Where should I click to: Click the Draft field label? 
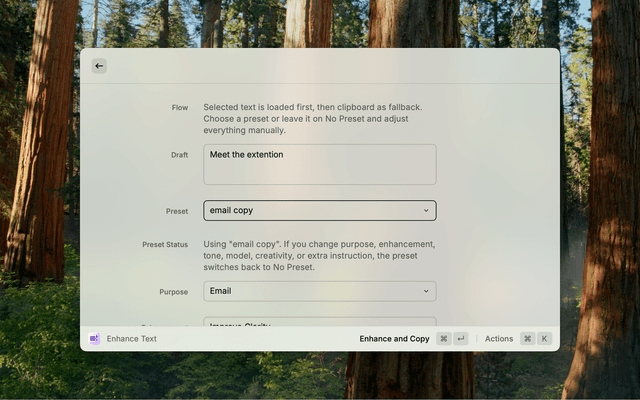click(x=179, y=155)
